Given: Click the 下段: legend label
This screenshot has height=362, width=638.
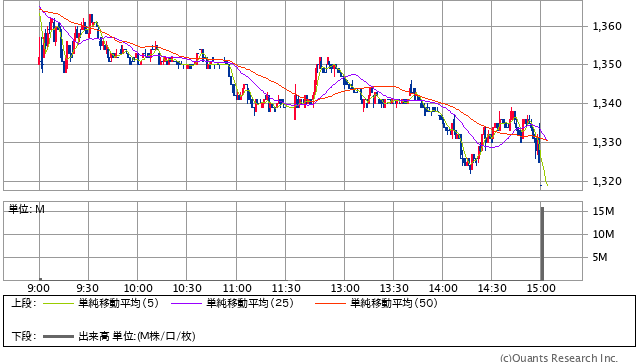Looking at the screenshot, I should tap(24, 336).
